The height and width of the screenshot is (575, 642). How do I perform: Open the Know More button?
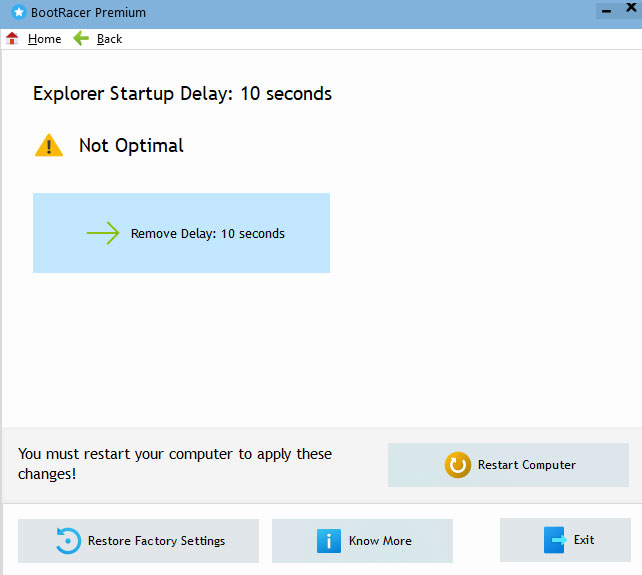379,541
